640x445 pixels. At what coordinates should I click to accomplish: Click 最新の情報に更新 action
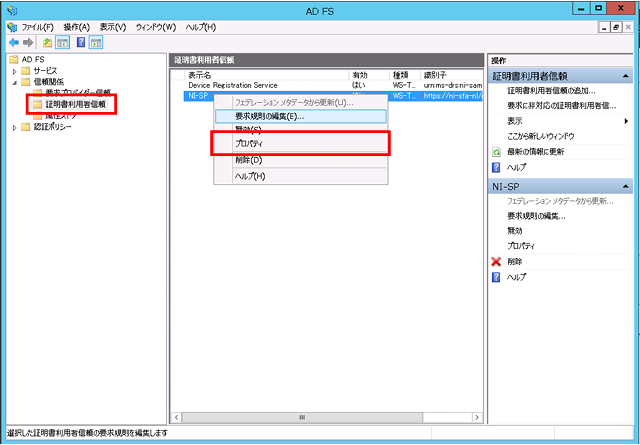click(536, 152)
